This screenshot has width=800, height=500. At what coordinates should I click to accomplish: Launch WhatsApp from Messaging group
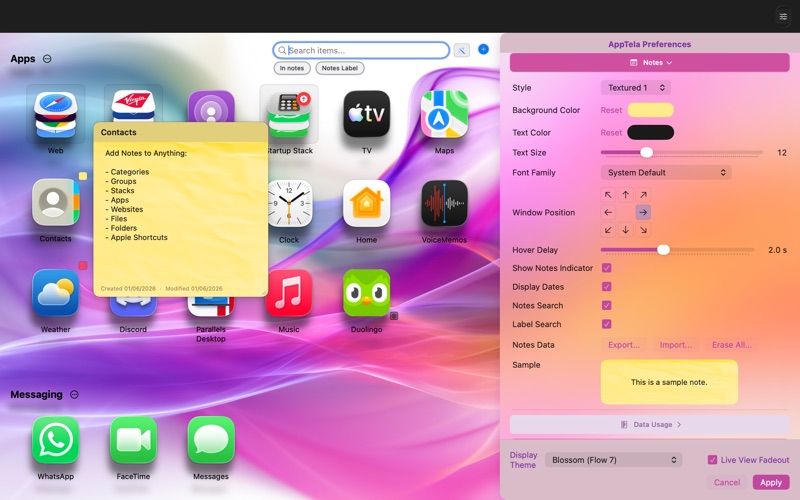click(55, 440)
